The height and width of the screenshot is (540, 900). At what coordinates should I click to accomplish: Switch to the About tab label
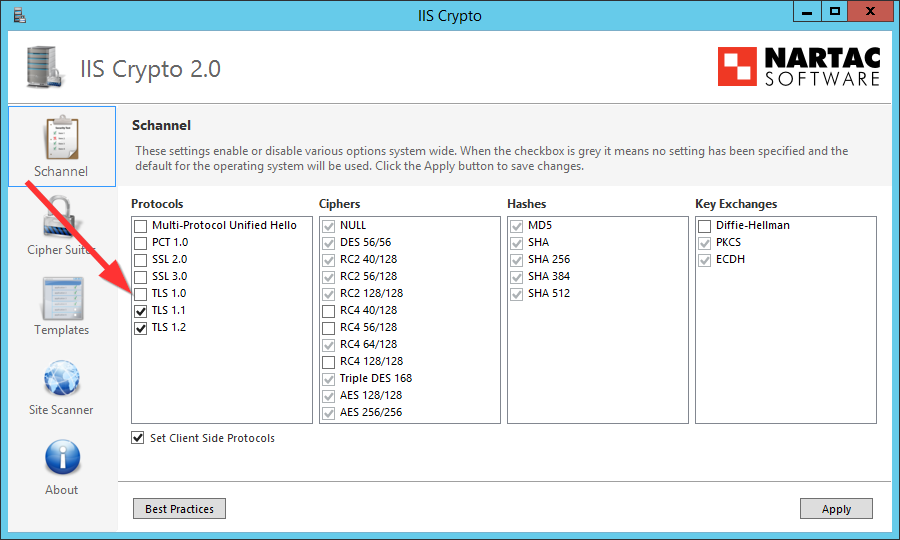pyautogui.click(x=61, y=490)
